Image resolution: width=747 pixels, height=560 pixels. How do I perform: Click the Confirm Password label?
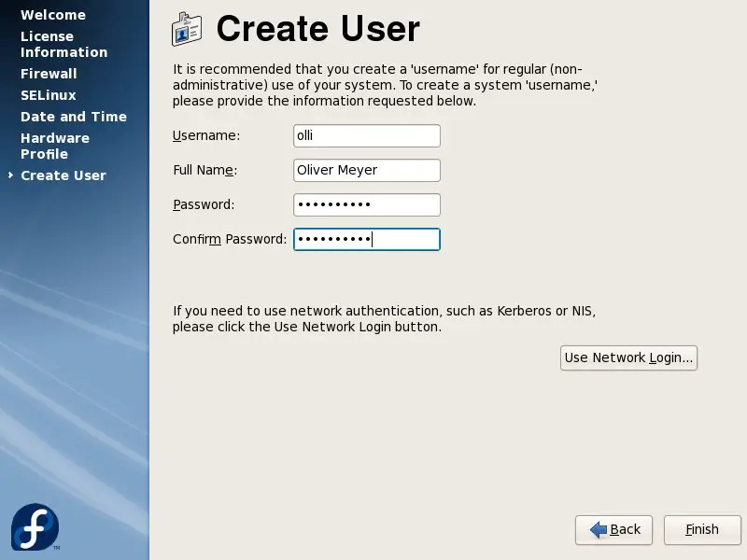[230, 239]
